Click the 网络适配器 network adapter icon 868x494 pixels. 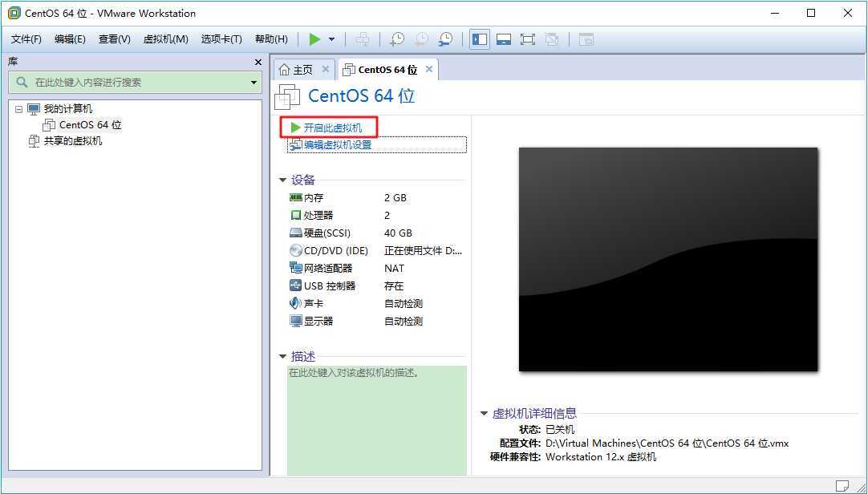click(296, 269)
